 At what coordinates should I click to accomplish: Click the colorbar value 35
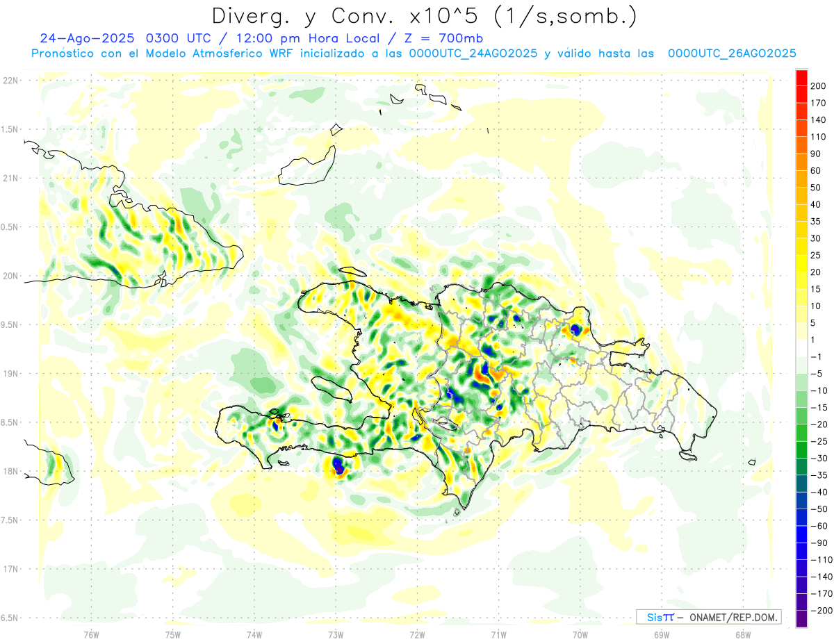point(815,222)
